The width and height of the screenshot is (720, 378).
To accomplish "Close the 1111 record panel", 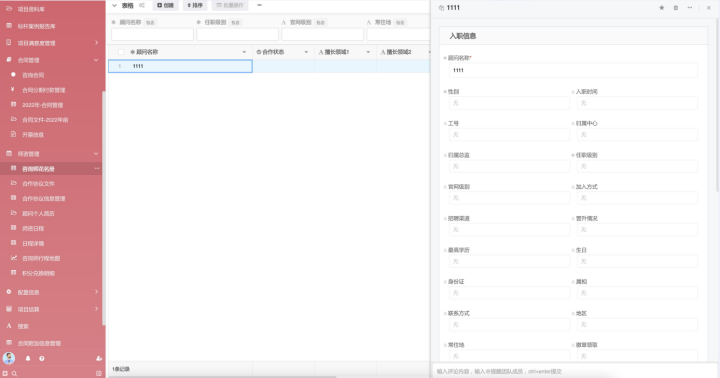I will click(x=709, y=8).
